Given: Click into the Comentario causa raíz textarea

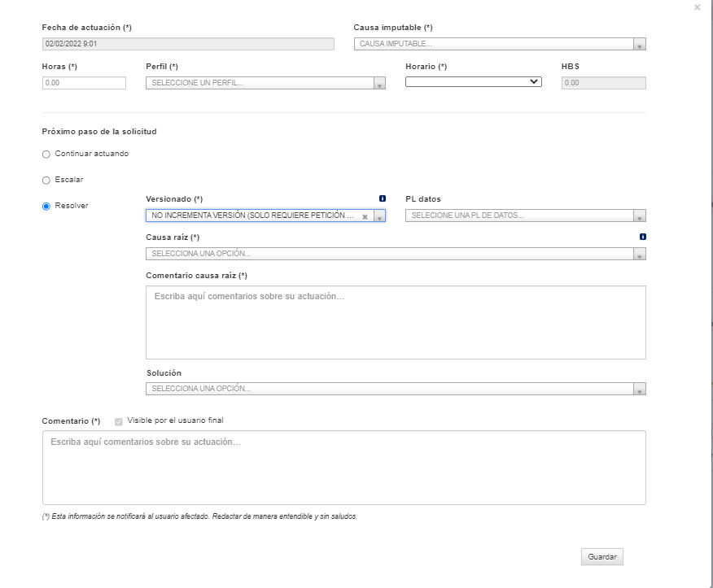Looking at the screenshot, I should (396, 322).
